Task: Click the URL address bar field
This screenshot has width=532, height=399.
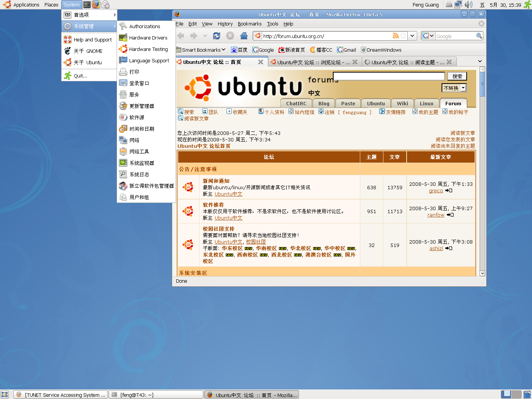Action: coord(327,36)
